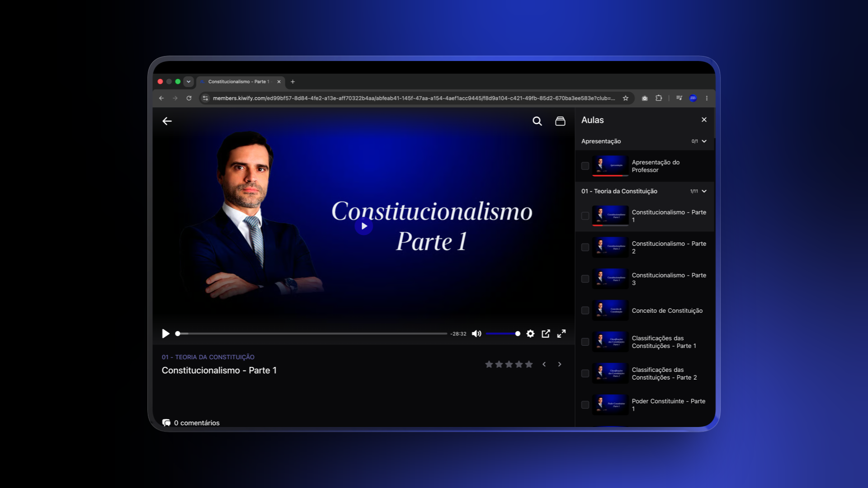Screen dimensions: 868x488
Task: Open the browser tab list dropdown arrow
Action: [x=189, y=82]
